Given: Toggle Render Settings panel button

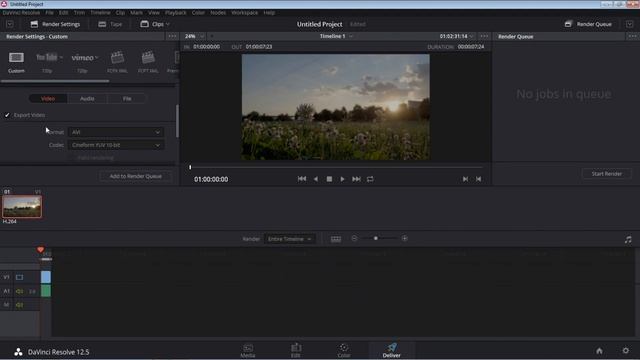Looking at the screenshot, I should pos(55,24).
